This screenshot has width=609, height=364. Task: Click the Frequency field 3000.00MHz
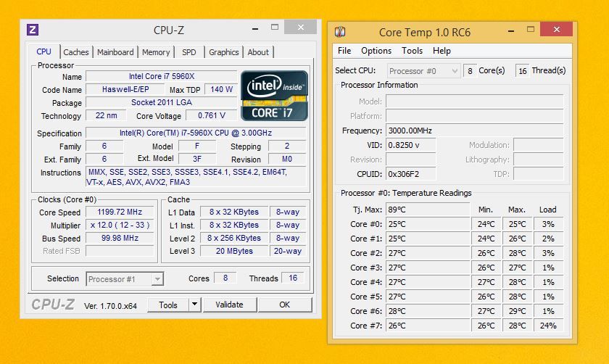[475, 131]
